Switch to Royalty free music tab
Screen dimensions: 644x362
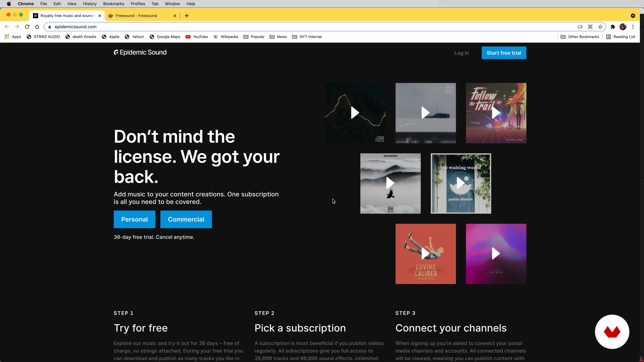(x=67, y=16)
